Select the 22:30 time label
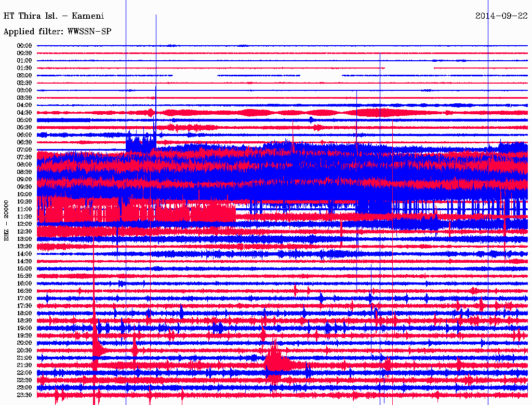Viewport: 532px width, 405px height. click(x=24, y=380)
